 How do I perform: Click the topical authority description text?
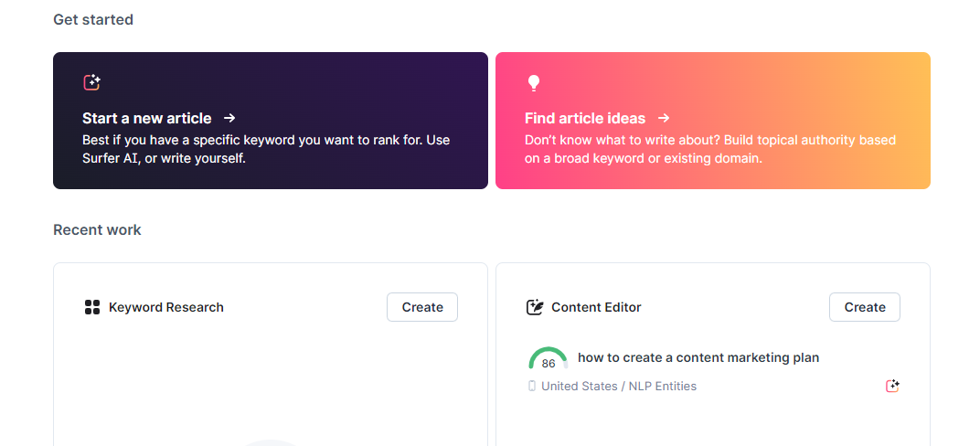[709, 149]
